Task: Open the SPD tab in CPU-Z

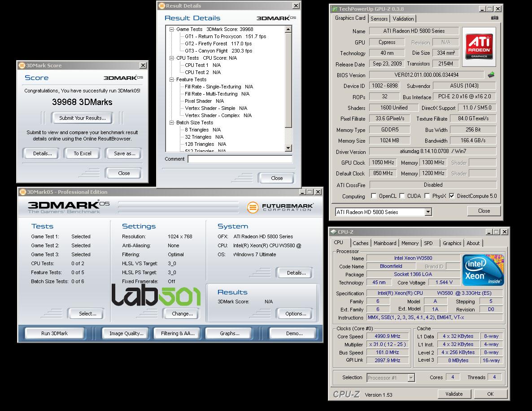Action: [428, 243]
